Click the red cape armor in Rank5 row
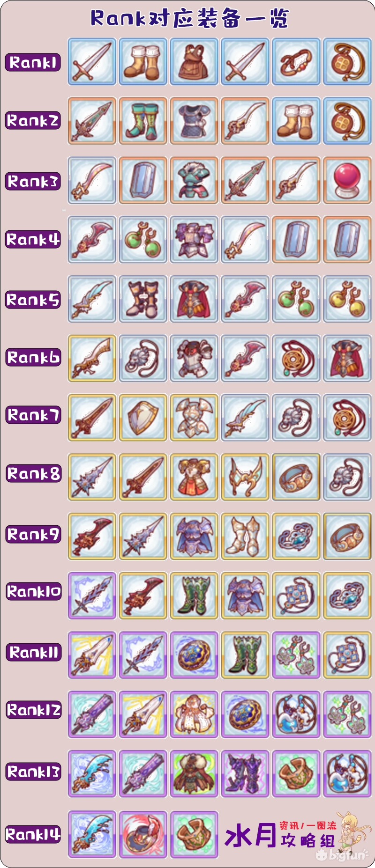375x868 pixels. click(194, 299)
